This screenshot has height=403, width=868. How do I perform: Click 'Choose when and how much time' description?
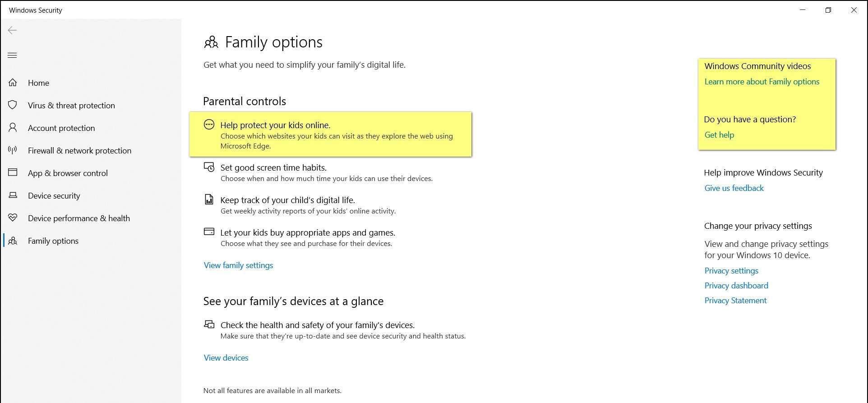click(x=327, y=179)
